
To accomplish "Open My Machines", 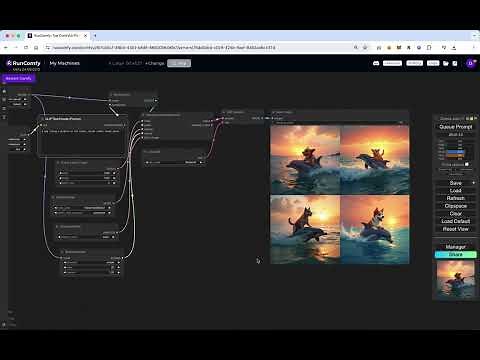I will (x=65, y=63).
